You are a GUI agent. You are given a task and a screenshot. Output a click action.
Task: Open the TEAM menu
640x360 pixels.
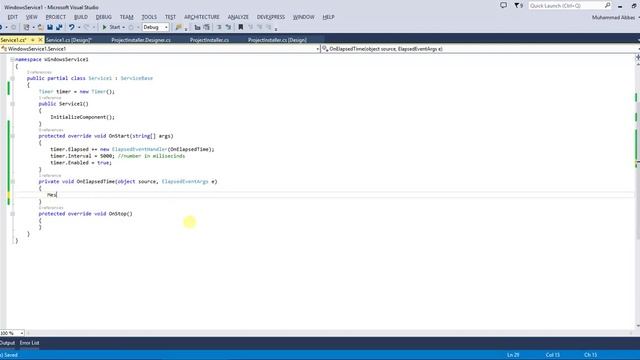(x=127, y=17)
